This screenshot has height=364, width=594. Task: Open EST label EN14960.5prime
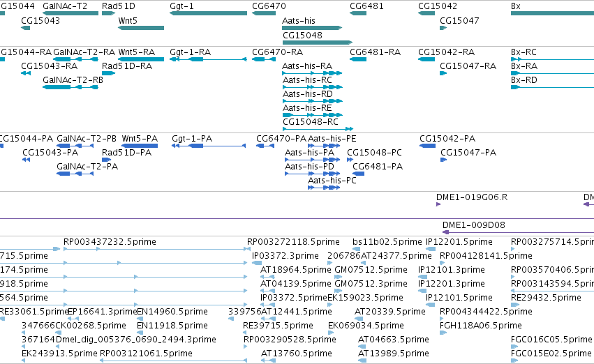(172, 312)
